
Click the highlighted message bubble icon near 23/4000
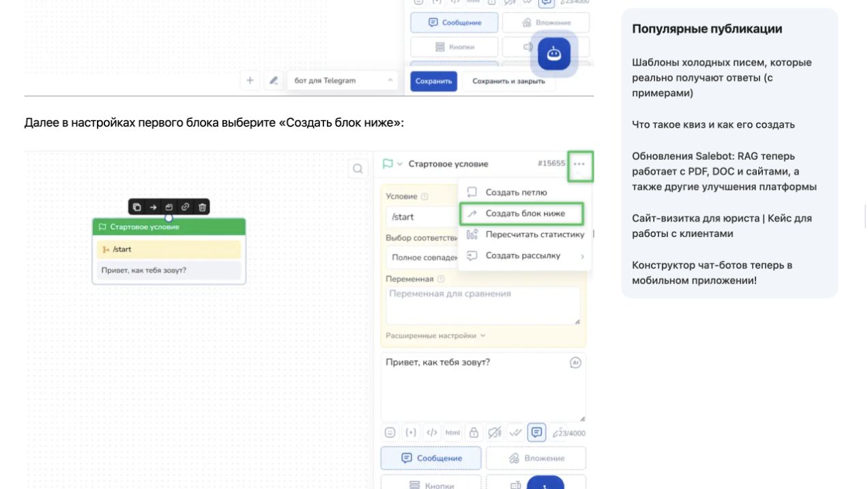537,432
